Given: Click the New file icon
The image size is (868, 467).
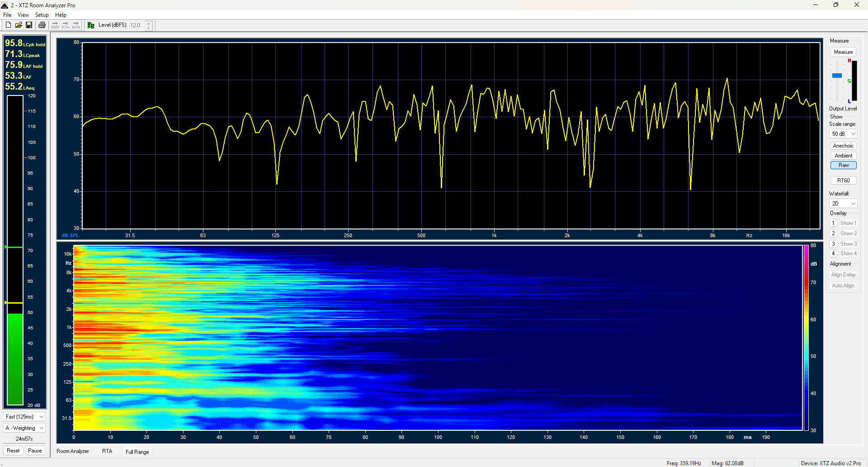Looking at the screenshot, I should (x=8, y=25).
